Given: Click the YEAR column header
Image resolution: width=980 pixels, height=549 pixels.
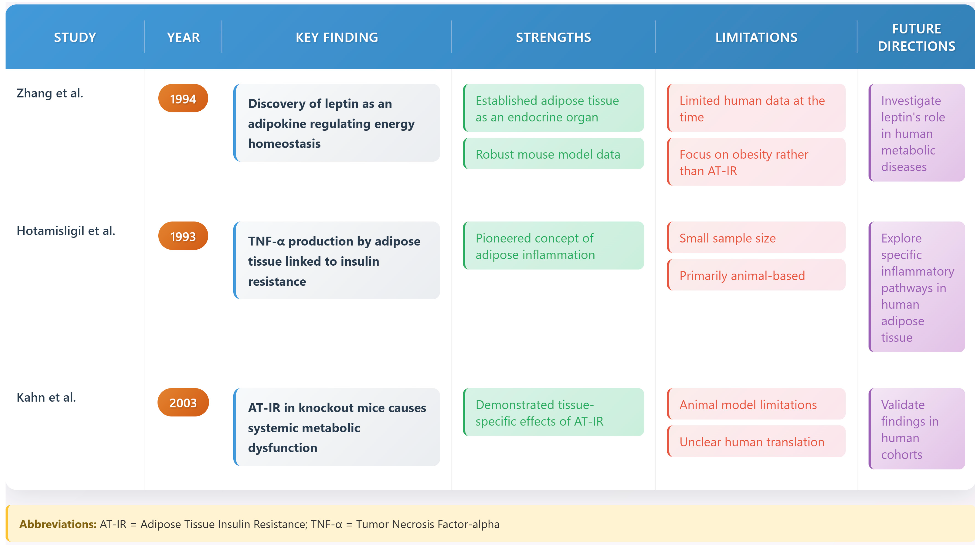Looking at the screenshot, I should tap(183, 37).
